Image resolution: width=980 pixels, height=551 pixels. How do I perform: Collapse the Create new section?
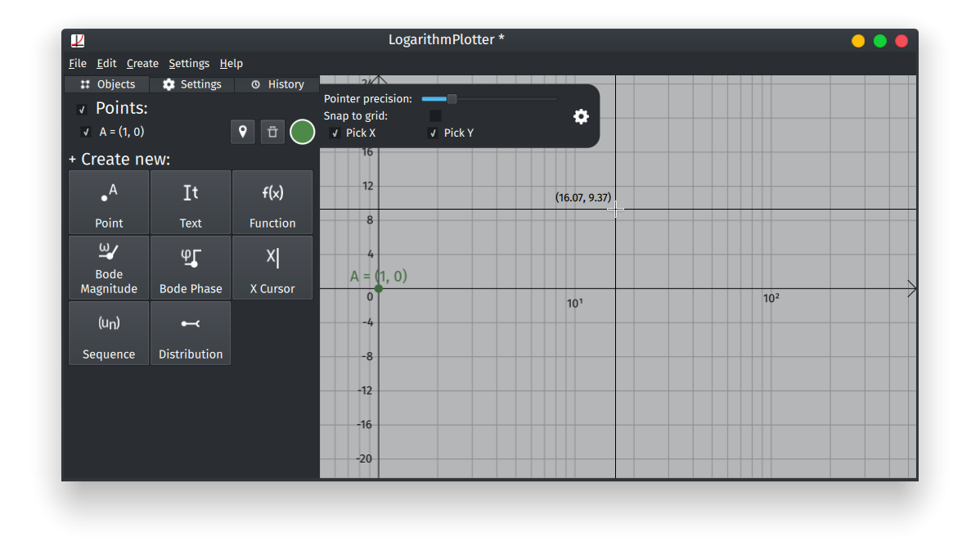click(71, 159)
